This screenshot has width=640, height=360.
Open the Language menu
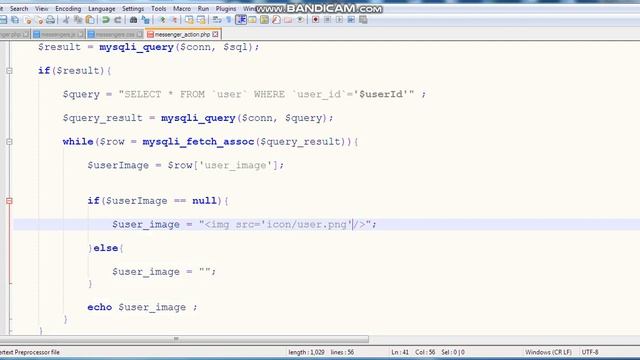point(101,9)
